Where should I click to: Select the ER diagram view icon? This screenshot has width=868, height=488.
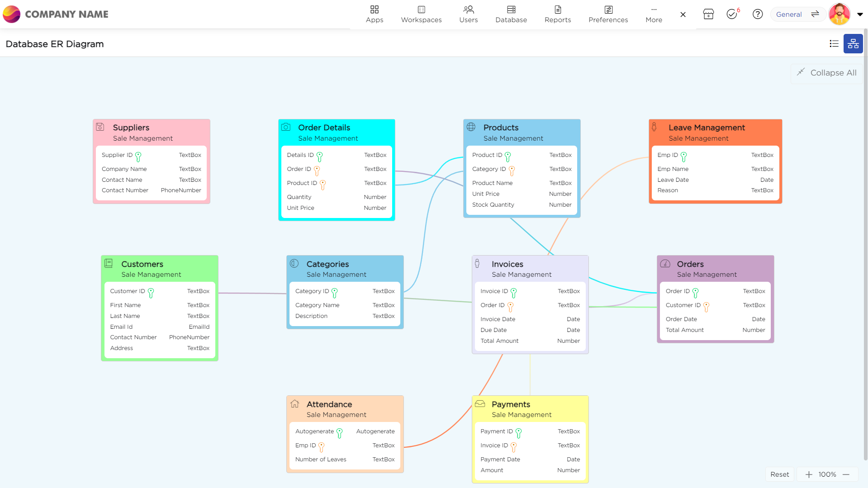tap(853, 43)
